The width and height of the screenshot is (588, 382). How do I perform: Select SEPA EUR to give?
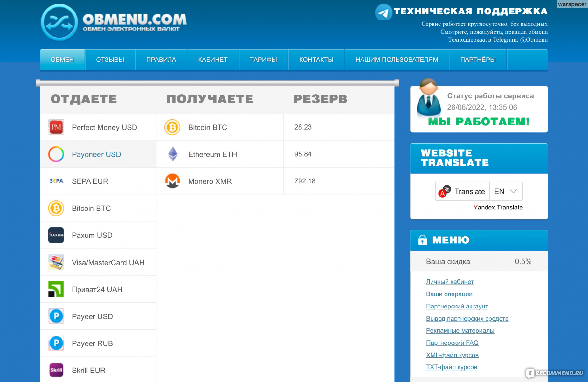pyautogui.click(x=98, y=181)
